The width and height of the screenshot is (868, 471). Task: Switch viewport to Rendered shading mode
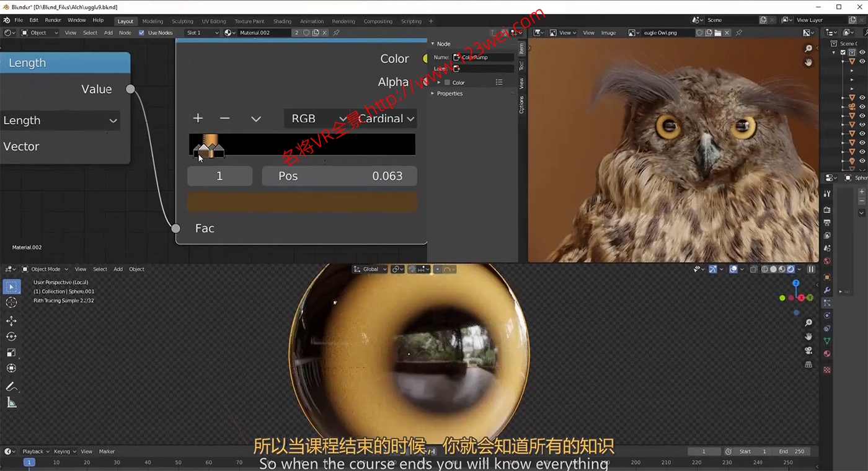(792, 269)
